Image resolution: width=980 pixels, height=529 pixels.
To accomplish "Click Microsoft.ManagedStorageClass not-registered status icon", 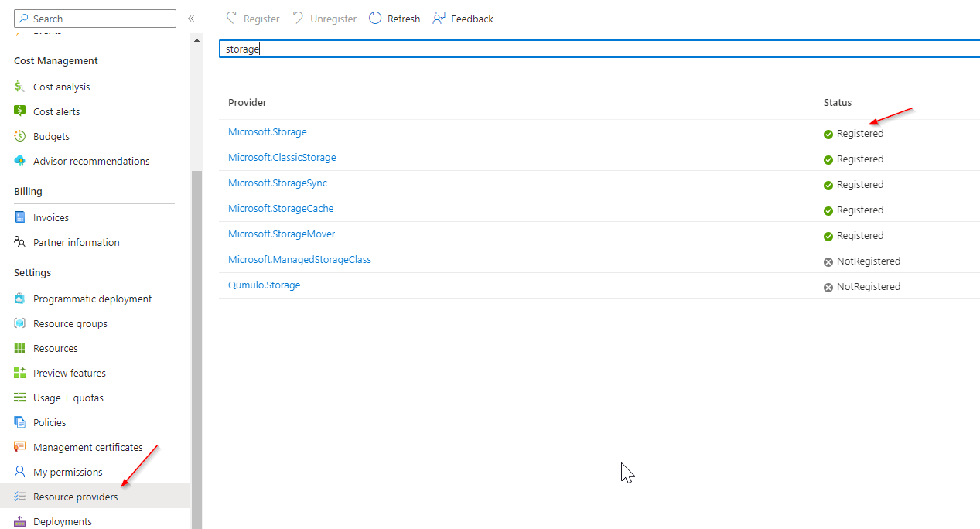I will pos(828,261).
